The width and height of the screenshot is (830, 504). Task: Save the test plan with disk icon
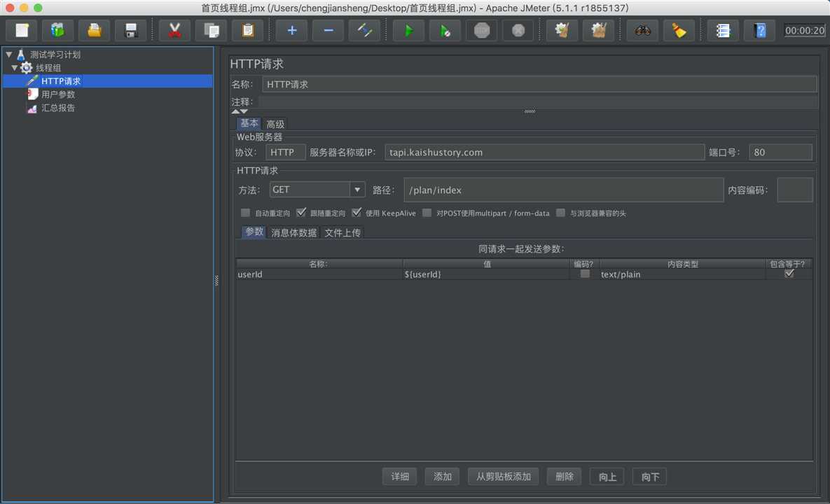[x=131, y=30]
